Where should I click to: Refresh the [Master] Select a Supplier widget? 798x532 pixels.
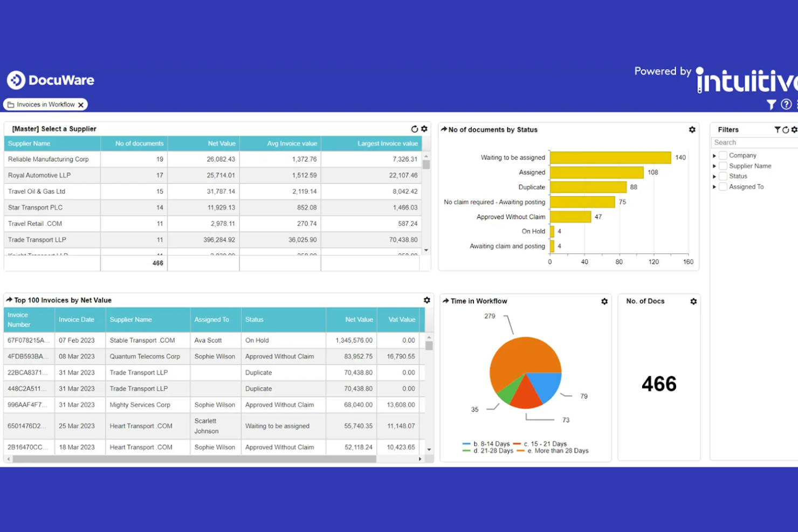tap(415, 129)
